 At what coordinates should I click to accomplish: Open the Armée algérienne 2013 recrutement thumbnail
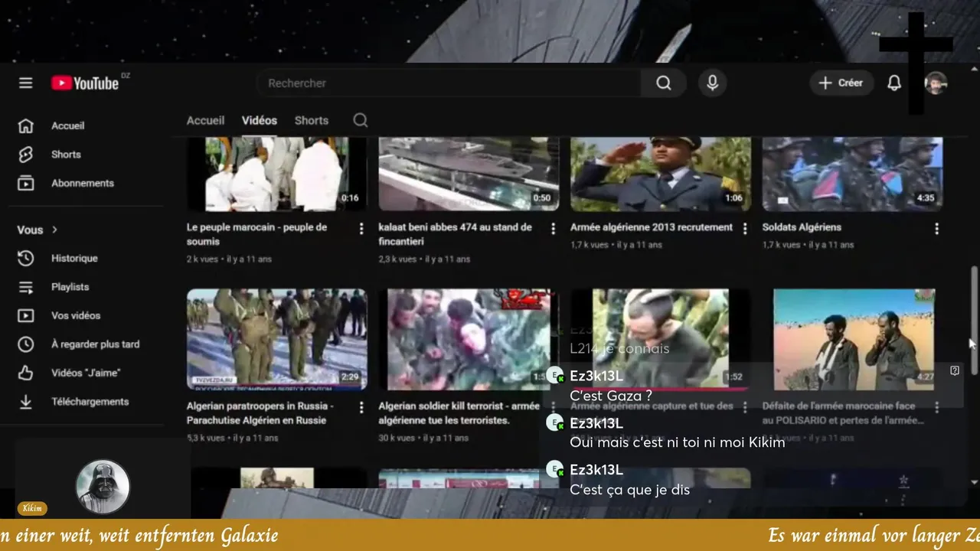point(661,174)
